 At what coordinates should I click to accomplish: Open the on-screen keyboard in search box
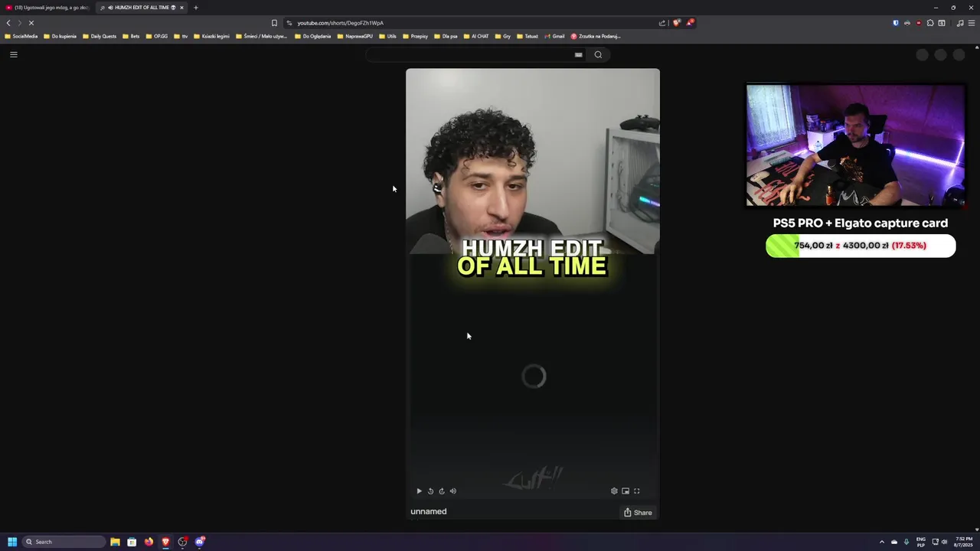coord(578,54)
